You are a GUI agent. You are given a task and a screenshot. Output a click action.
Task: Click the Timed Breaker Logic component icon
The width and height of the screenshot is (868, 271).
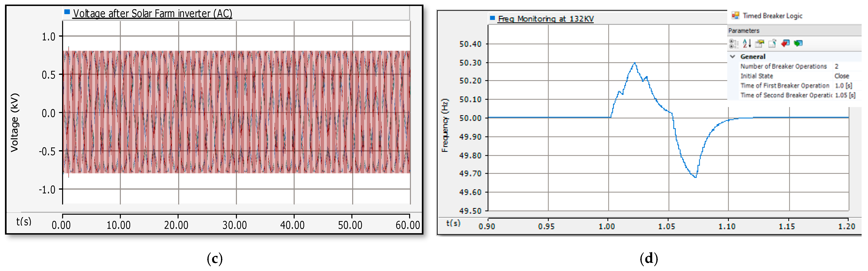735,16
